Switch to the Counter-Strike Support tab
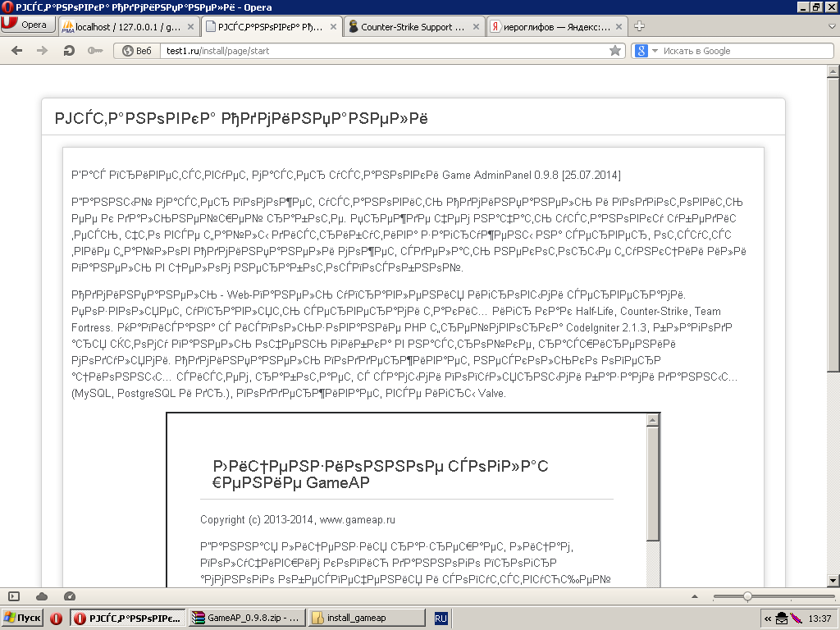 413,27
